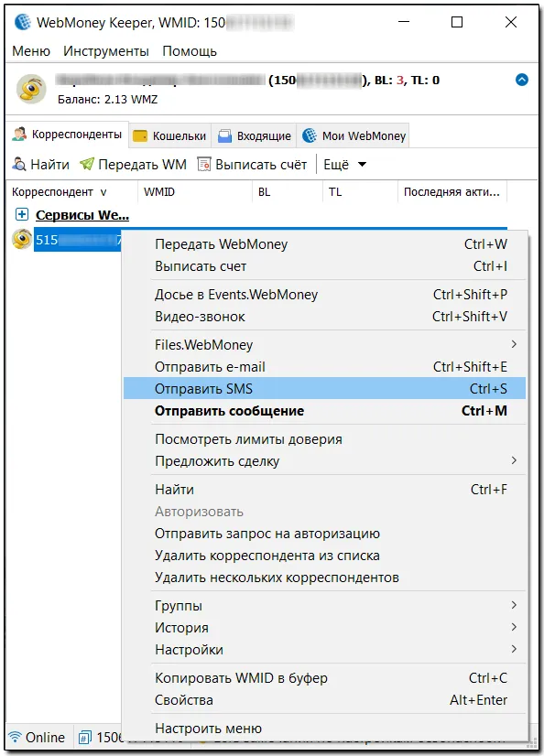Click the Найти toolbar button
The width and height of the screenshot is (544, 756).
(41, 165)
